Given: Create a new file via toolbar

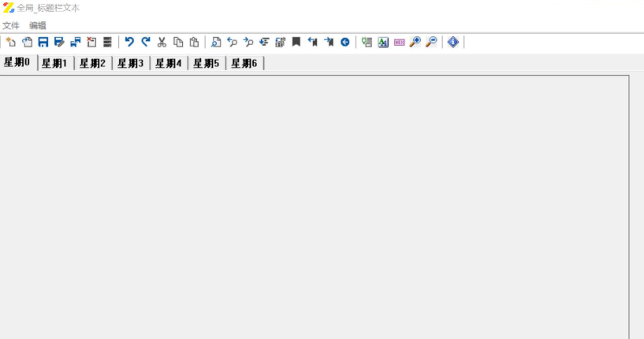Looking at the screenshot, I should point(11,42).
